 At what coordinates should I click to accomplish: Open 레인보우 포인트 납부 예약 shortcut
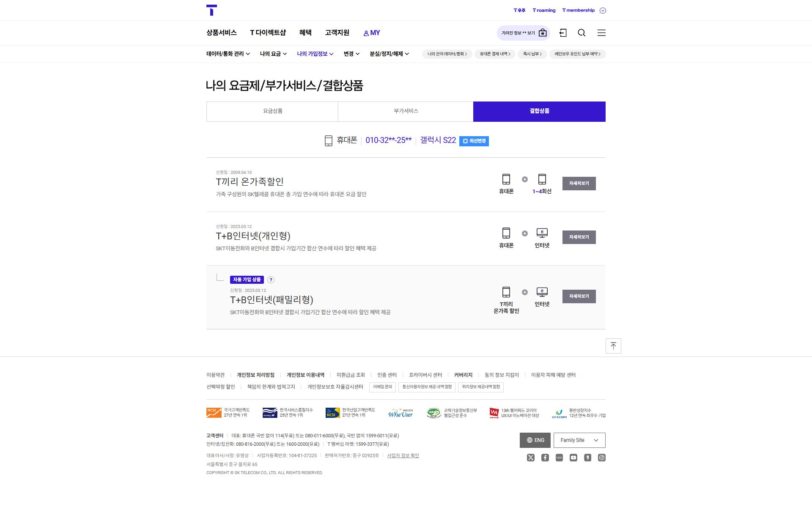(578, 54)
